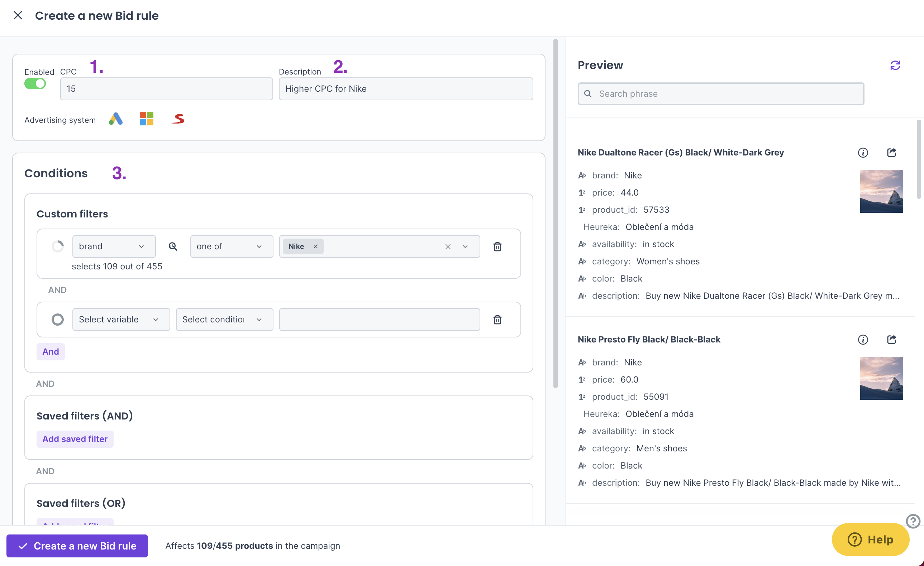The height and width of the screenshot is (566, 924).
Task: Select the radio circle on empty filter row
Action: tap(57, 319)
